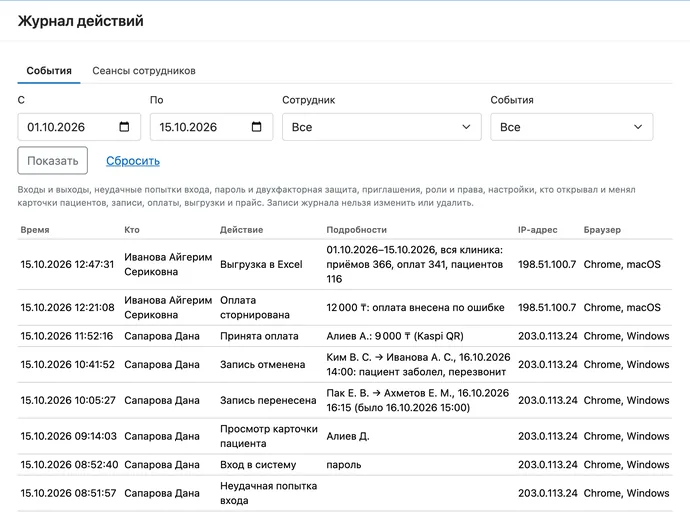Open the Сеансы сотрудников tab
This screenshot has height=523, width=690.
tap(144, 71)
